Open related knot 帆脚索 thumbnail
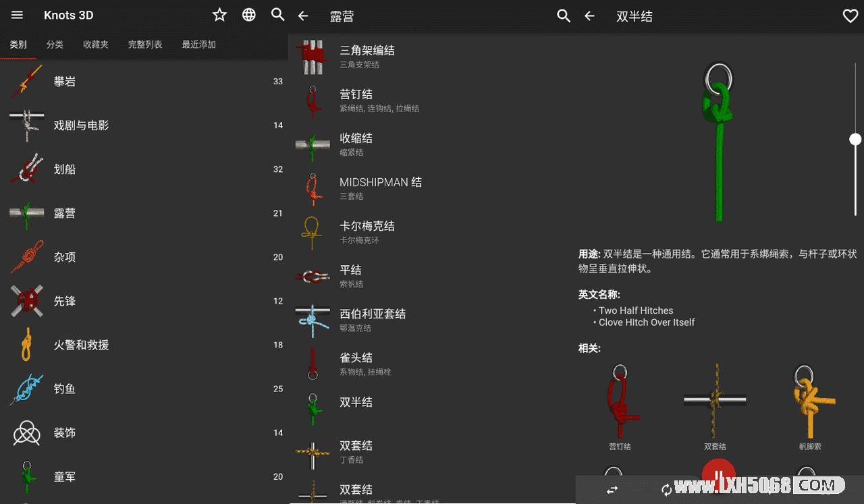864x504 pixels. [810, 408]
